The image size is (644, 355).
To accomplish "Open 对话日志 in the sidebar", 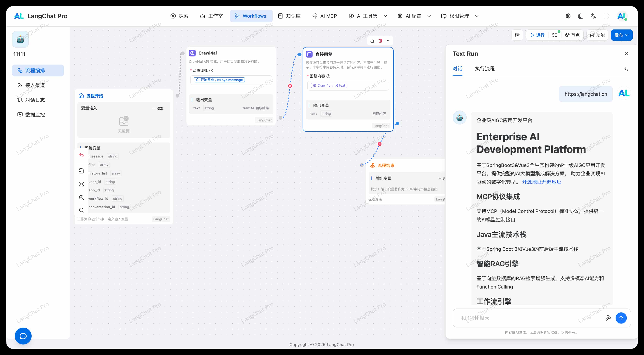I will pyautogui.click(x=35, y=100).
